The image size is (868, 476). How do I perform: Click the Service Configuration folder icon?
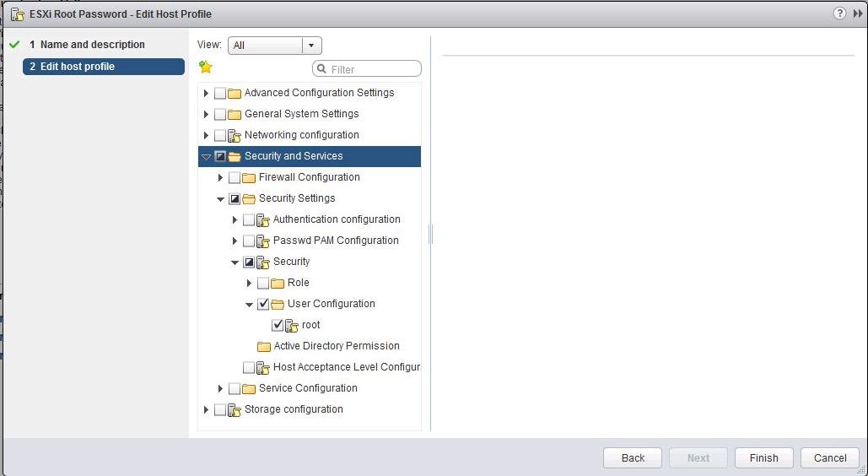(x=249, y=388)
